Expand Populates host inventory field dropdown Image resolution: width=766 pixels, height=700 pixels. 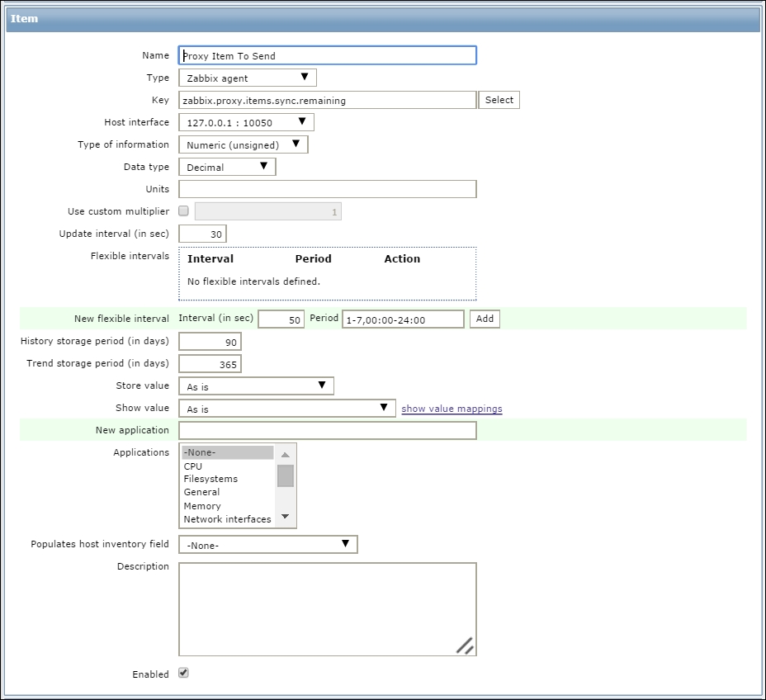tap(267, 545)
